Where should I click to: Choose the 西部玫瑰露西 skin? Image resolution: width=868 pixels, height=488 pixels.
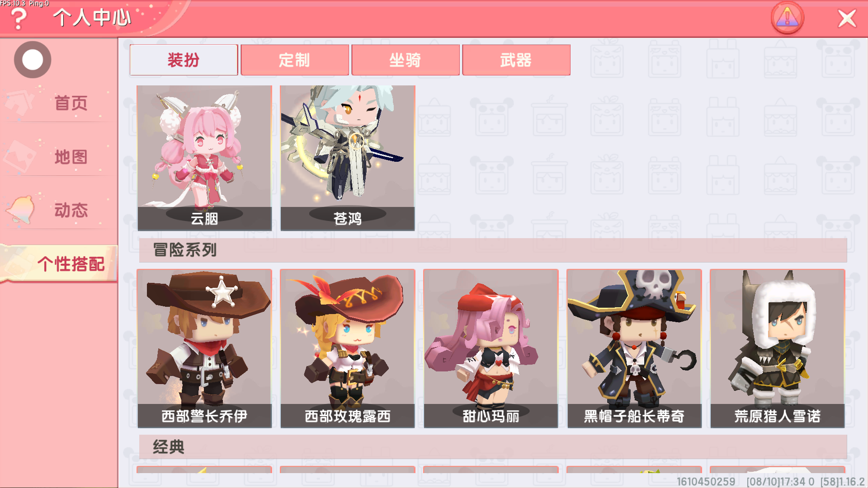coord(348,348)
